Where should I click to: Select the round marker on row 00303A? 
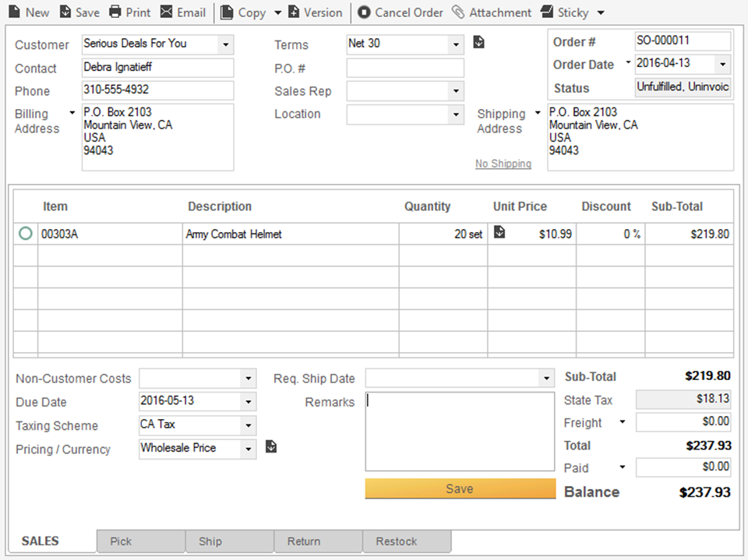[25, 233]
